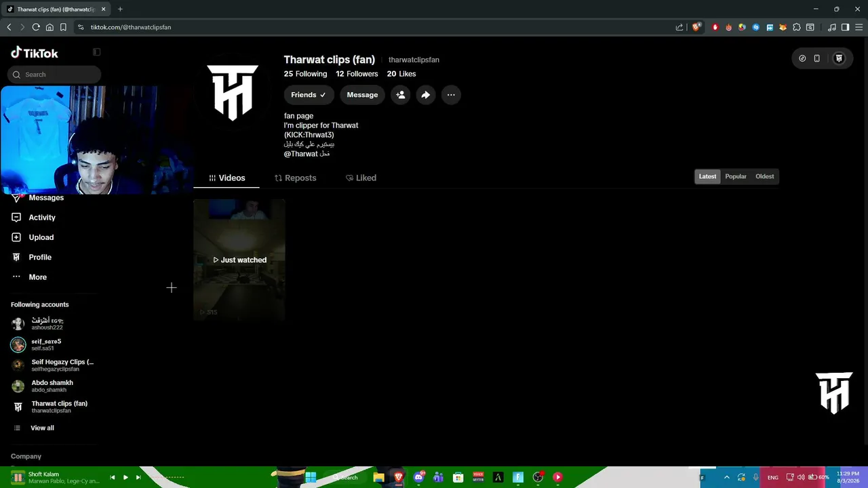Open the browser hamburger menu

tap(859, 27)
